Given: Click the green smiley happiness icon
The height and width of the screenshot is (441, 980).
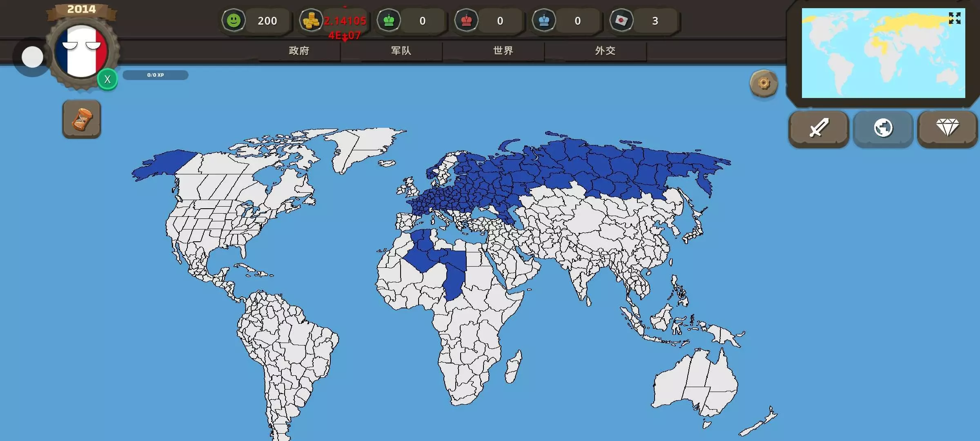Looking at the screenshot, I should (x=234, y=20).
